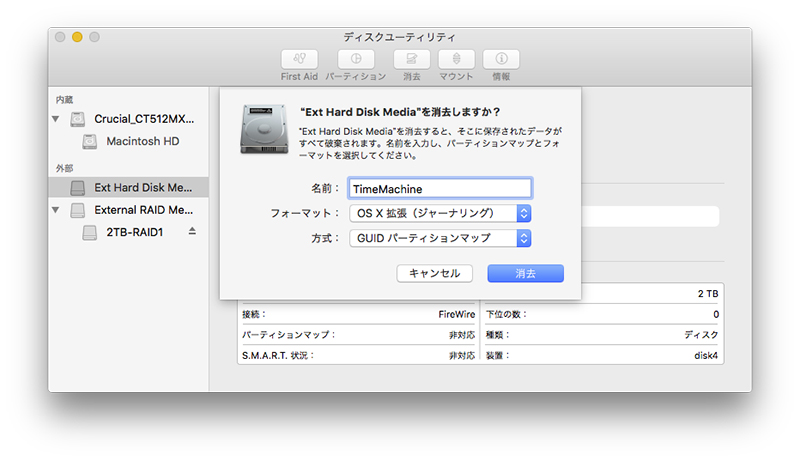Select Crucial_CT512MX... in the sidebar
Screen dimensions: 800x461
coord(129,119)
